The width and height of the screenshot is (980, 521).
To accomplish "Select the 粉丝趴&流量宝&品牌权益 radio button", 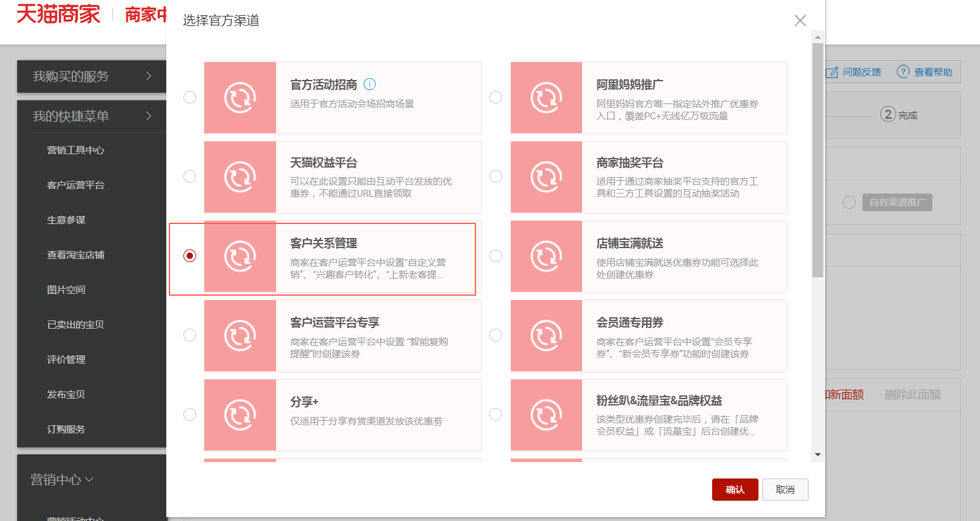I will (x=496, y=414).
